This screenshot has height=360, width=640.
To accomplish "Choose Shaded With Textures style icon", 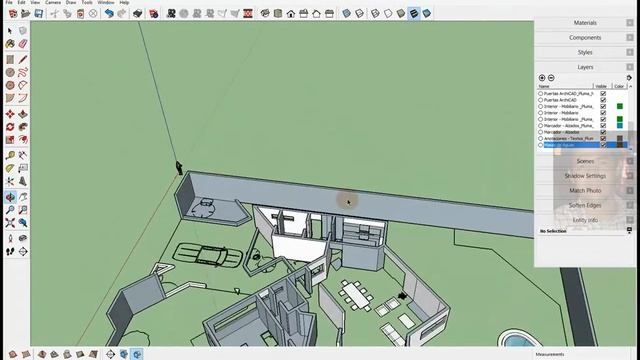I will click(x=414, y=13).
